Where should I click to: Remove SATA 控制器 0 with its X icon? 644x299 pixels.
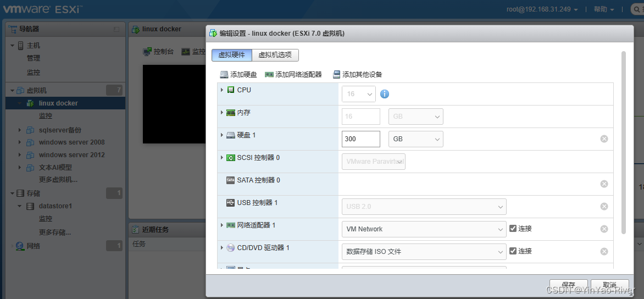604,184
